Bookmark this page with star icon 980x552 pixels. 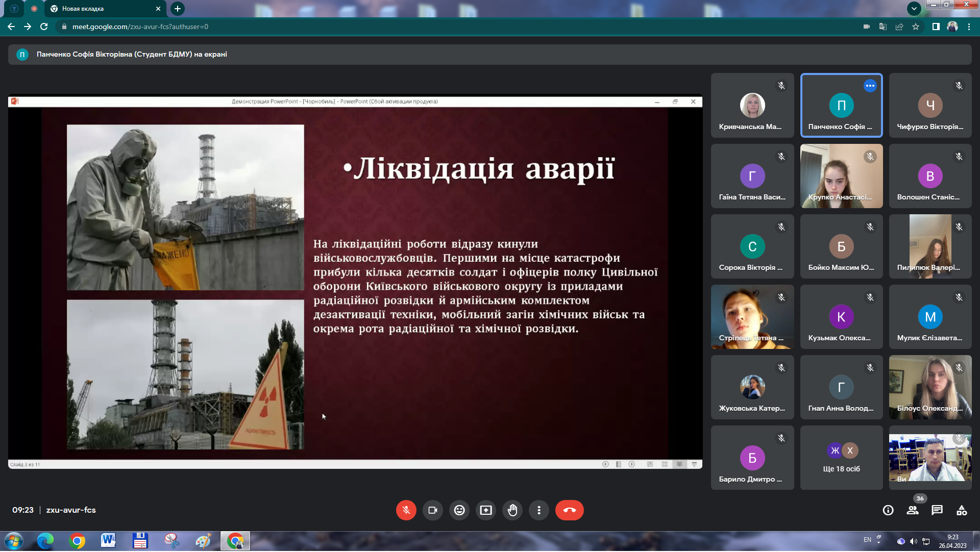916,27
